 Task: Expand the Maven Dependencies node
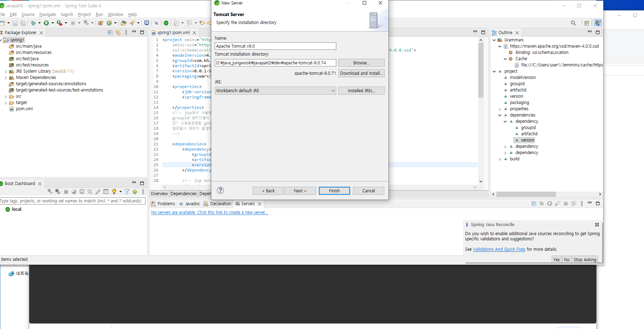(x=6, y=78)
